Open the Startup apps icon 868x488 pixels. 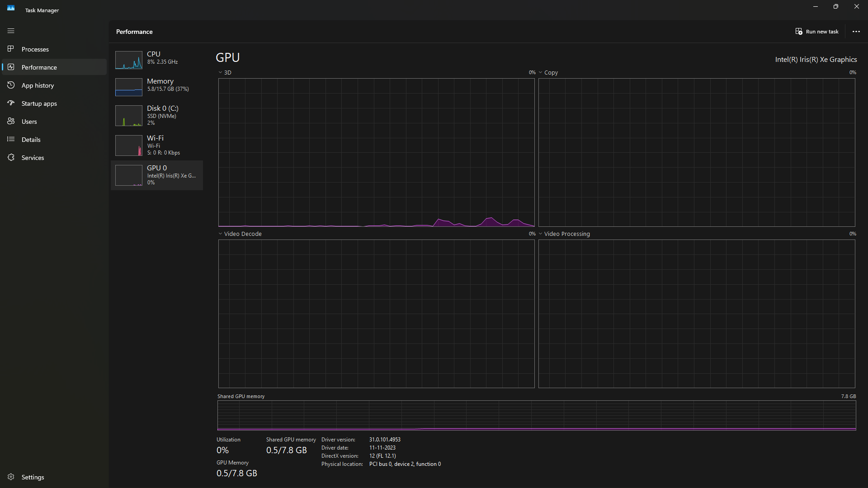pyautogui.click(x=11, y=103)
